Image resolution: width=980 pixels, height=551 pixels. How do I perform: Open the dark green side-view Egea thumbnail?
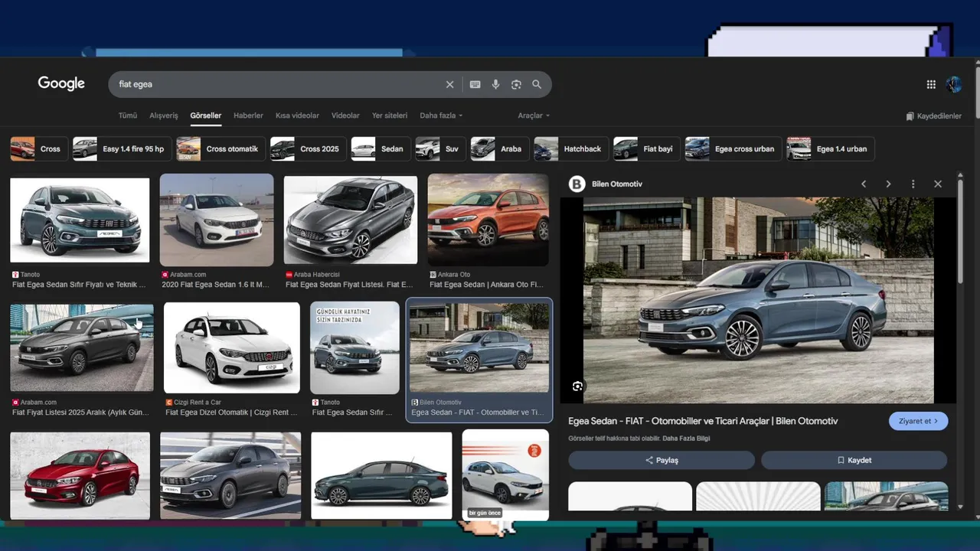(381, 476)
